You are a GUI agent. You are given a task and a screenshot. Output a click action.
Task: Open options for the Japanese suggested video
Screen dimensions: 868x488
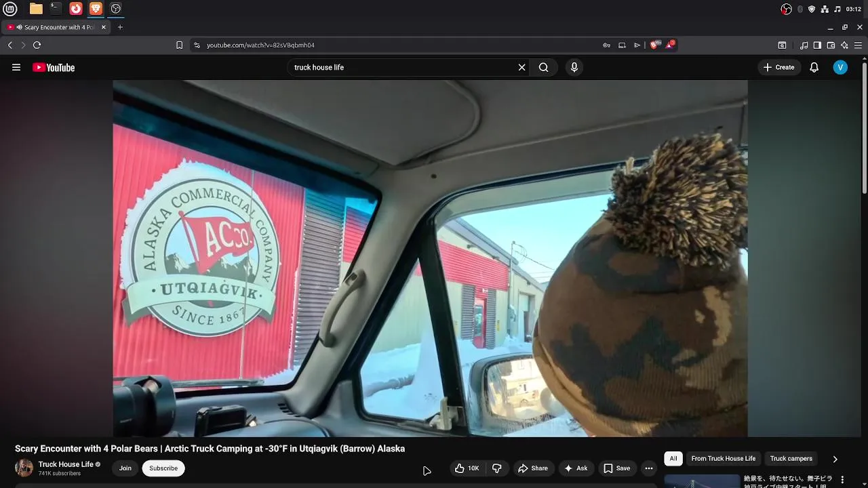[843, 479]
